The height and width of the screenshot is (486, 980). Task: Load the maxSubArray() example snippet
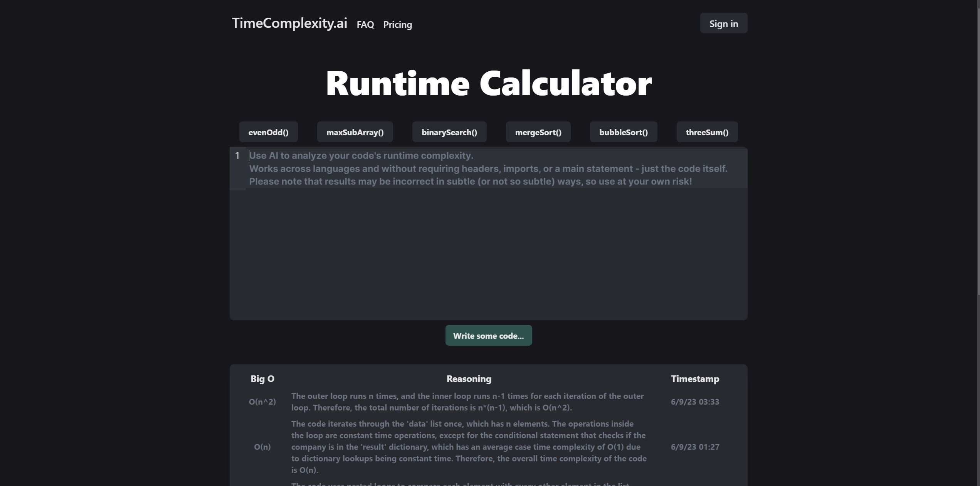[355, 132]
